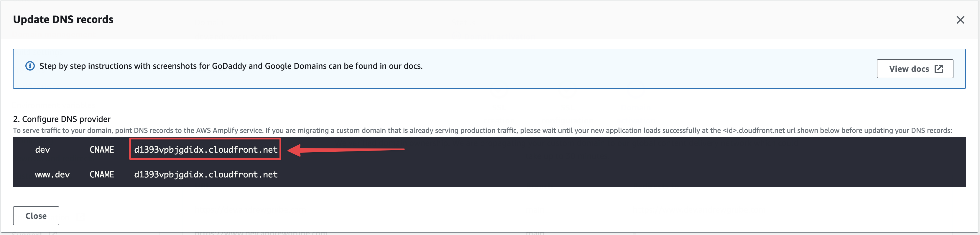The height and width of the screenshot is (235, 980).
Task: Click CNAME type in the dev row
Action: click(x=102, y=150)
